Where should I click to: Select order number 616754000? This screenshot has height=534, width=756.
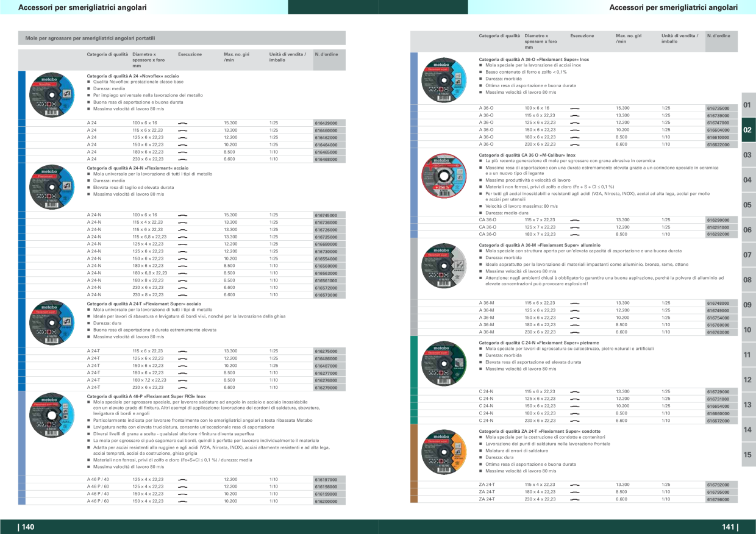click(x=718, y=318)
